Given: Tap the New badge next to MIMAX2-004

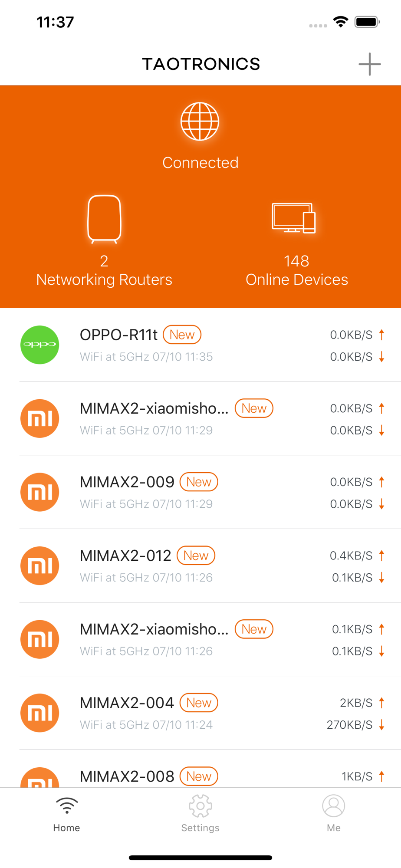Looking at the screenshot, I should pos(199,703).
